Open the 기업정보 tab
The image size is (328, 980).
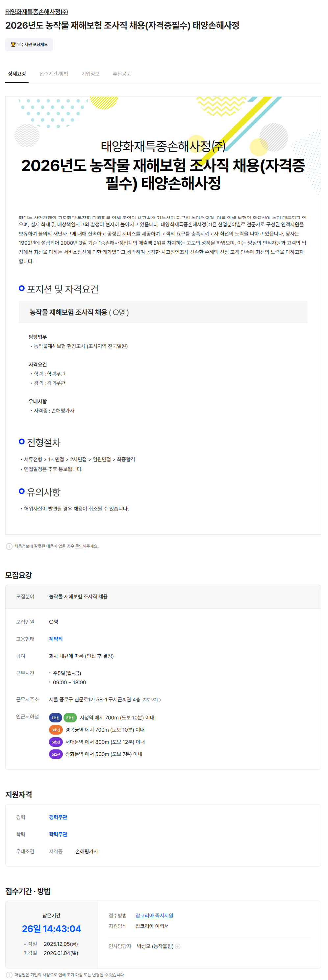coord(90,74)
